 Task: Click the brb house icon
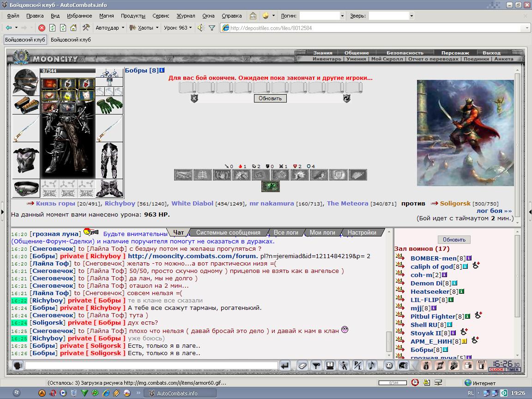point(253,16)
